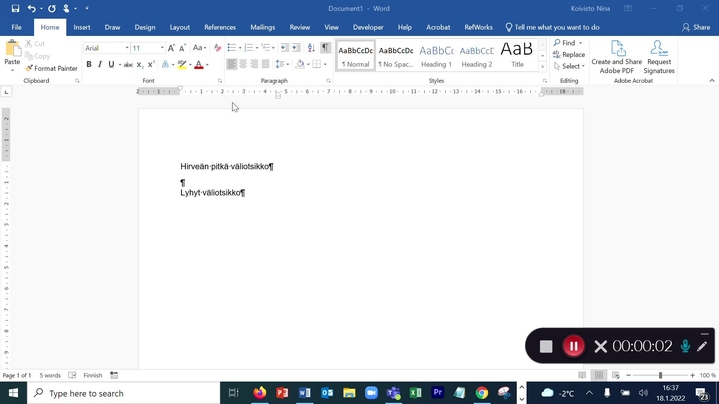Apply the yellow text highlight color
The height and width of the screenshot is (404, 719).
182,65
